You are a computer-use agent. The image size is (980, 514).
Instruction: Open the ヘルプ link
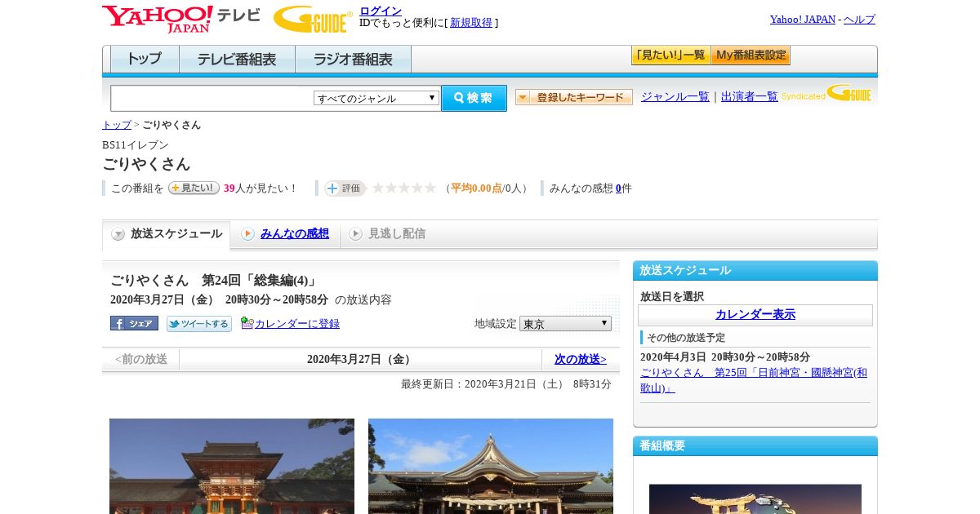(859, 20)
